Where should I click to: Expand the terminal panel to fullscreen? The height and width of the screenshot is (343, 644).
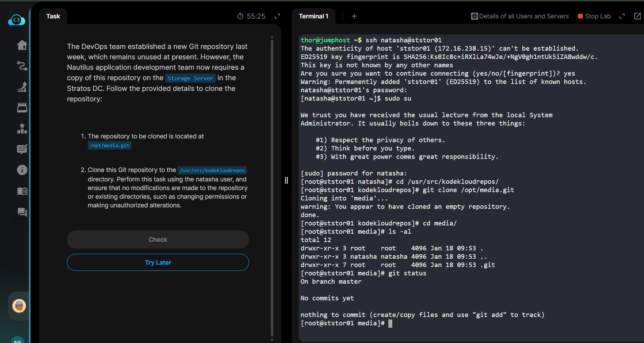(x=622, y=16)
